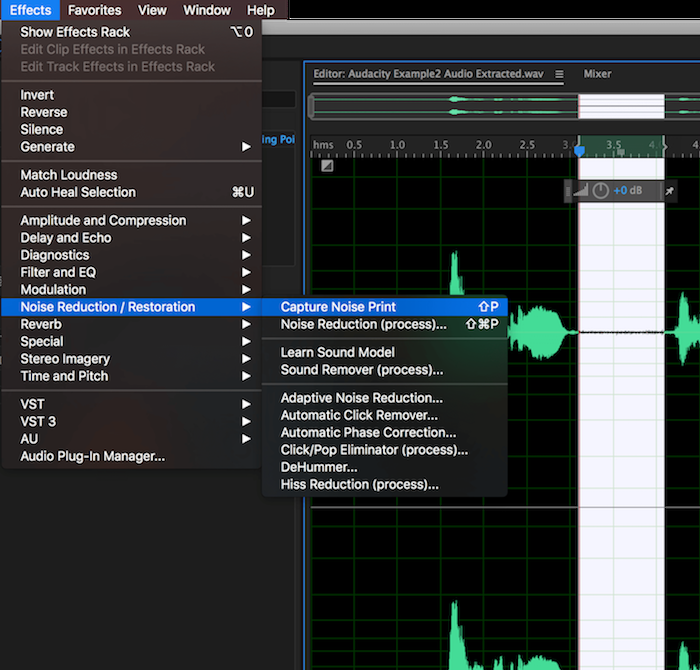
Task: Choose Adaptive Noise Reduction... effect
Action: 361,398
